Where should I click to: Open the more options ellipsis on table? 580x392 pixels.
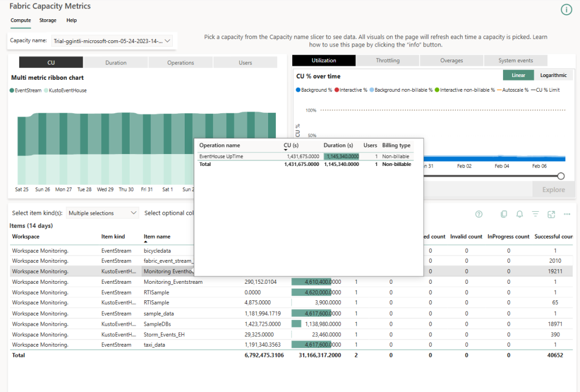(x=566, y=214)
